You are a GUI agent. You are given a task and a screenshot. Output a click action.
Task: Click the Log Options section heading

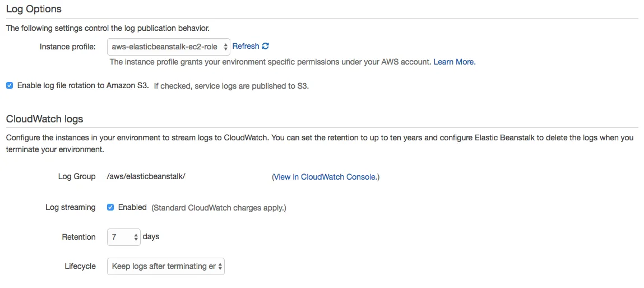pos(34,9)
